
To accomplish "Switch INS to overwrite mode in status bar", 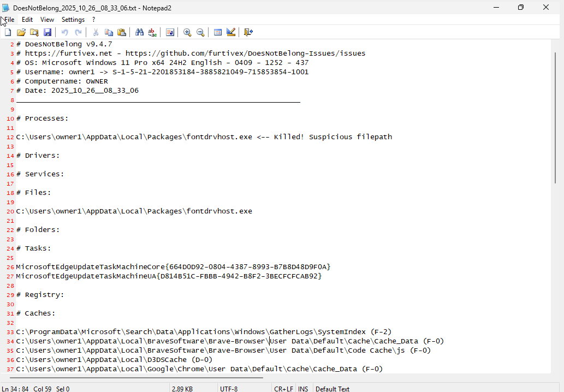I will point(303,388).
